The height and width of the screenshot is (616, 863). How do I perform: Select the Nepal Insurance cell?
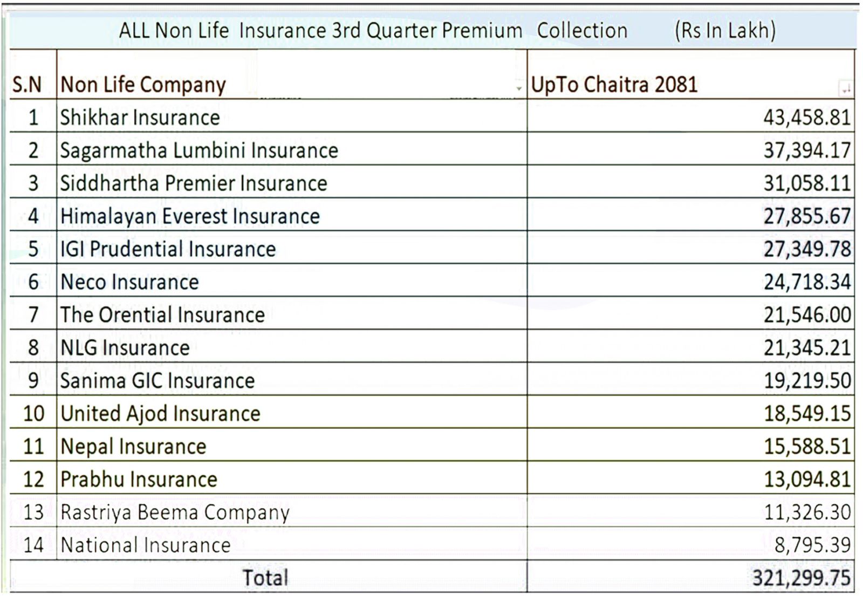pyautogui.click(x=133, y=447)
